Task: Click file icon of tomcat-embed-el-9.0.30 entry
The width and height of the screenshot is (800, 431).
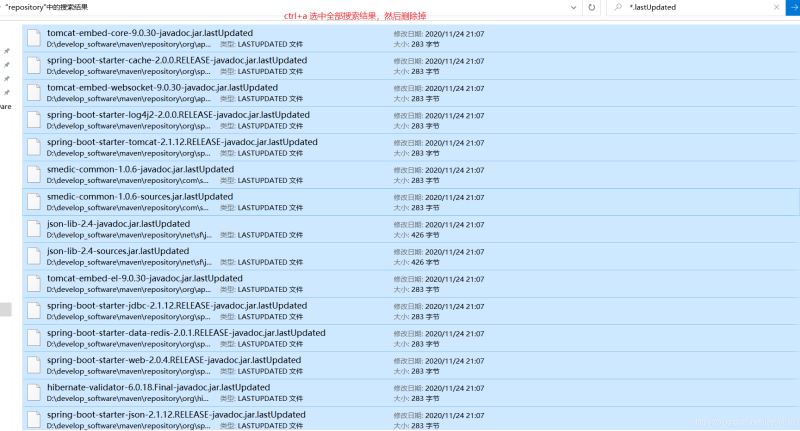Action: (x=34, y=283)
